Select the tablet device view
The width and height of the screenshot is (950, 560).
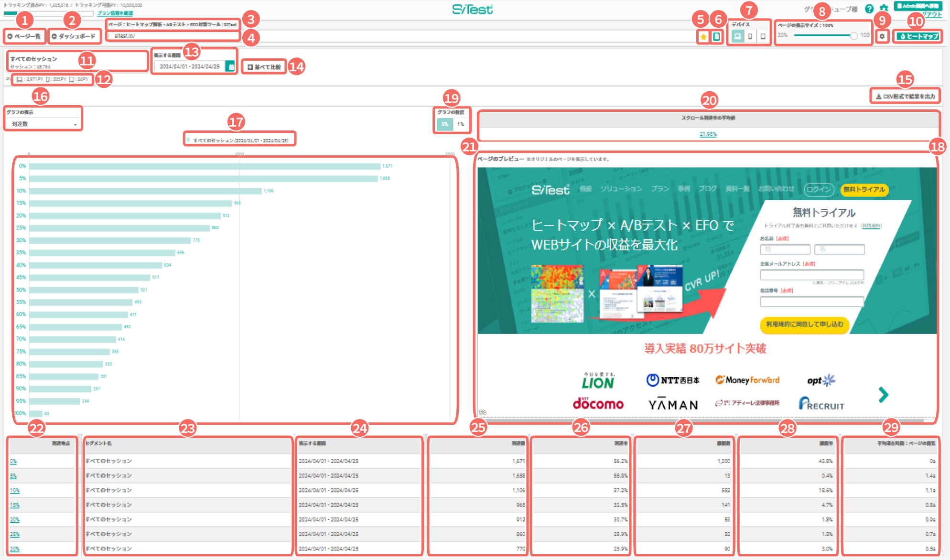pos(763,36)
